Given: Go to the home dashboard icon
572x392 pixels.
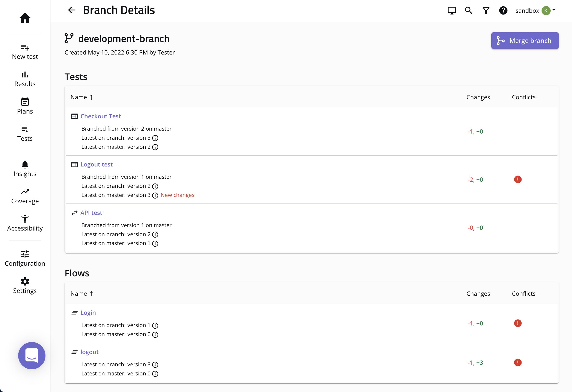Looking at the screenshot, I should pos(25,18).
